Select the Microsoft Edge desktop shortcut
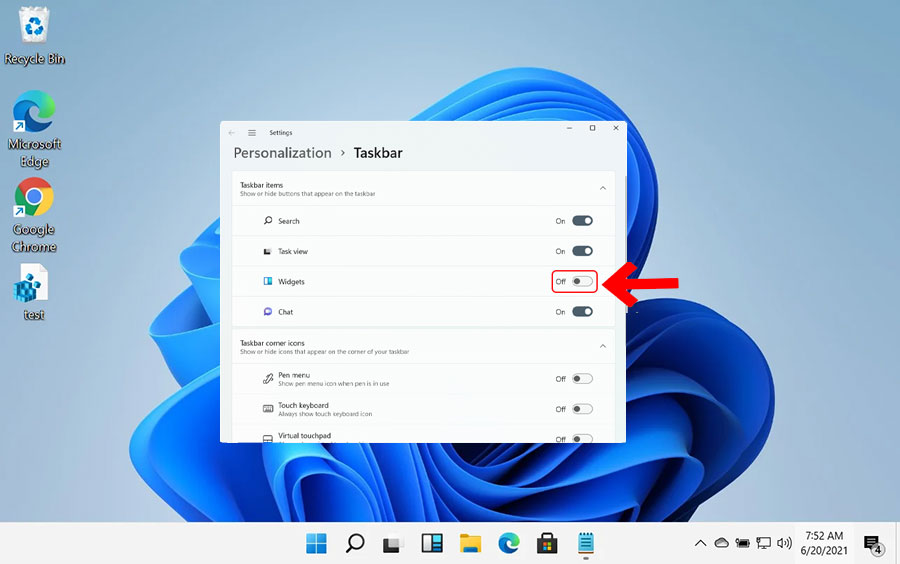This screenshot has height=564, width=900. click(x=34, y=129)
